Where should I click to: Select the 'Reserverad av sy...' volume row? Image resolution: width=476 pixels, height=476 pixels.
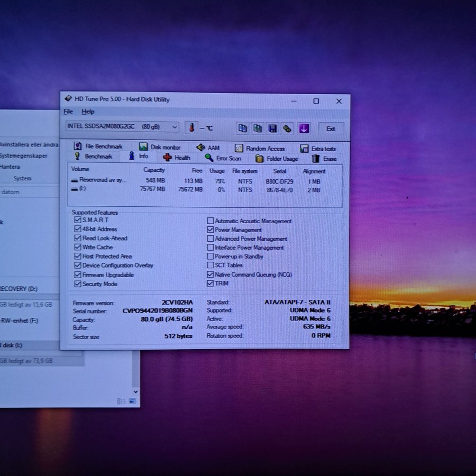click(x=205, y=181)
